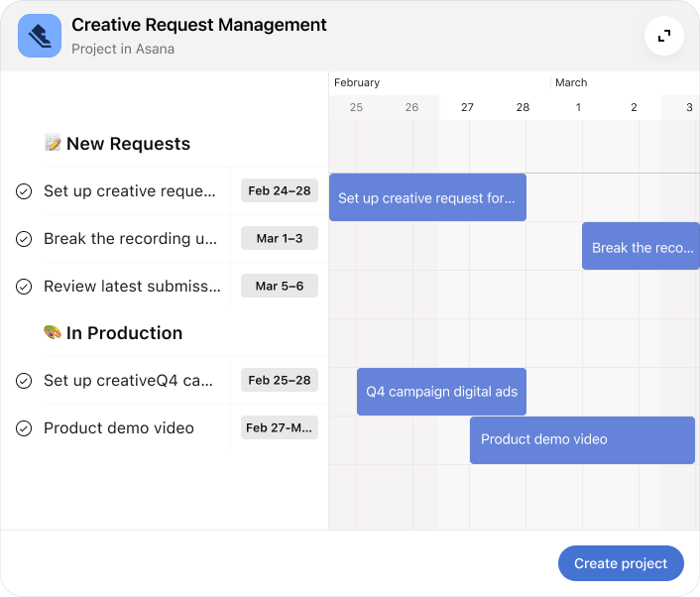Click the 'Q4 campaign digital ads' timeline bar
Viewport: 700px width, 597px height.
[441, 392]
